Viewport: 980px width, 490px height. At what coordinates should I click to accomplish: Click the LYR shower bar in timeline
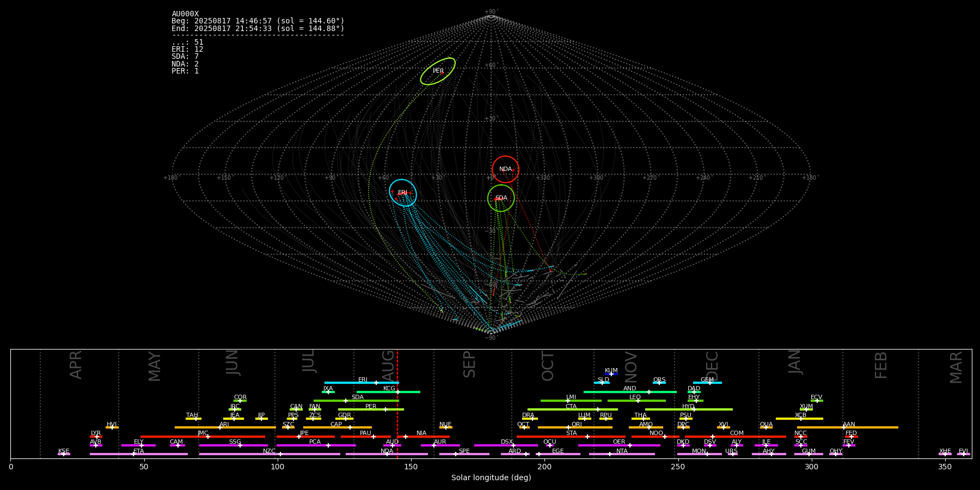click(x=96, y=437)
